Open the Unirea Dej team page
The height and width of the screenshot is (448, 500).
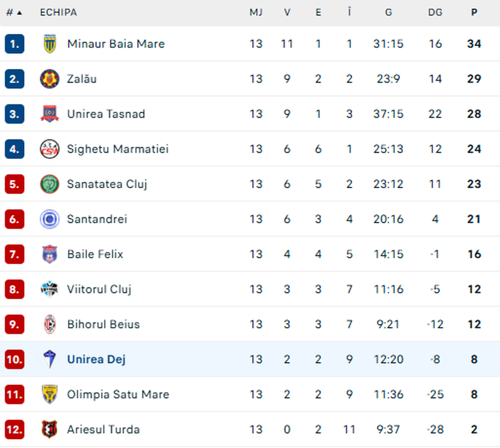click(x=96, y=359)
